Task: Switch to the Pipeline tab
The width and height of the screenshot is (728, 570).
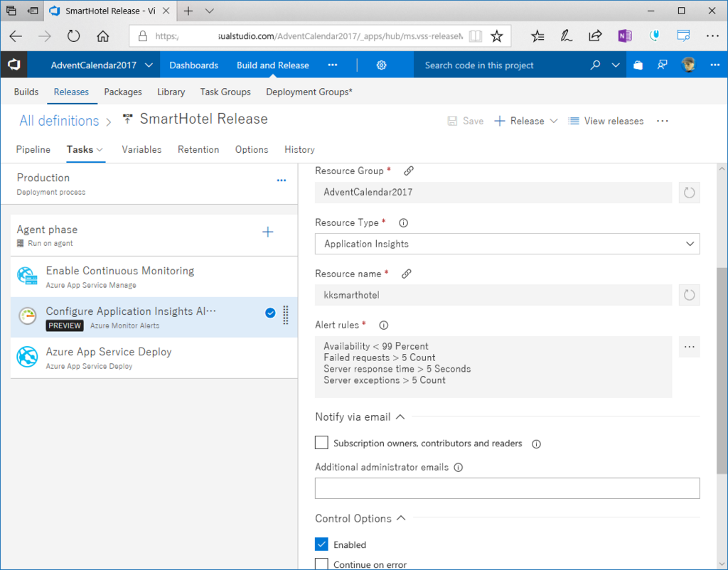Action: [33, 149]
